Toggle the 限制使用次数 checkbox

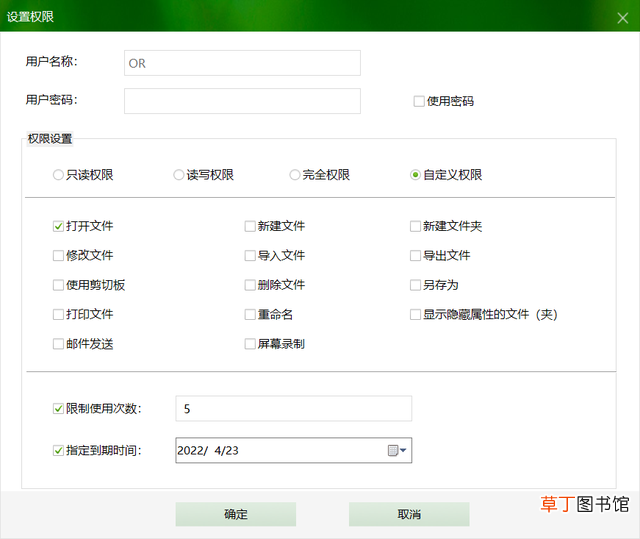(x=58, y=408)
